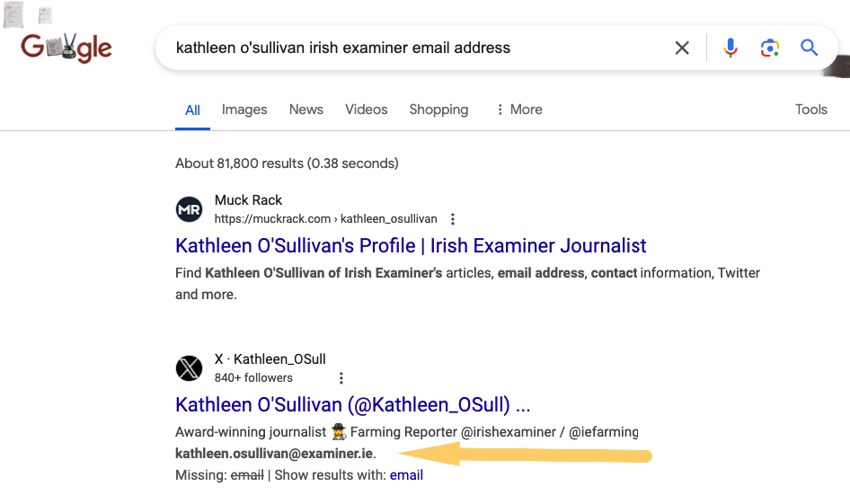
Task: Open the Tools filter button
Action: coord(810,110)
